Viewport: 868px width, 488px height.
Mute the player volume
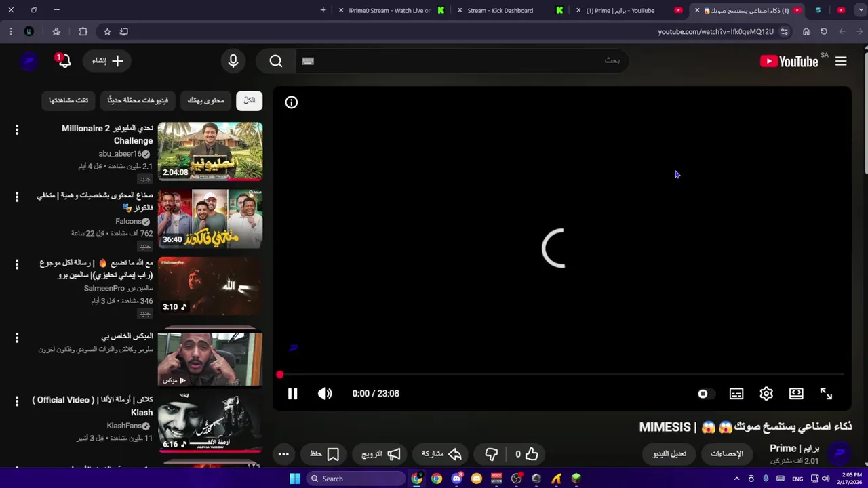coord(325,394)
